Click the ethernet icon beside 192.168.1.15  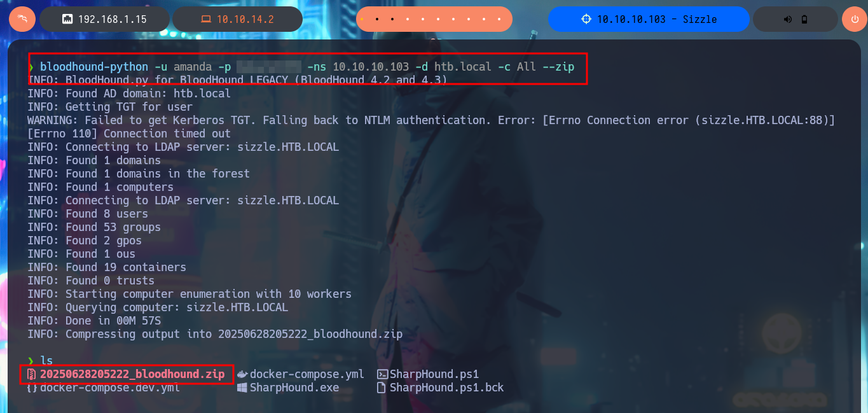coord(67,19)
